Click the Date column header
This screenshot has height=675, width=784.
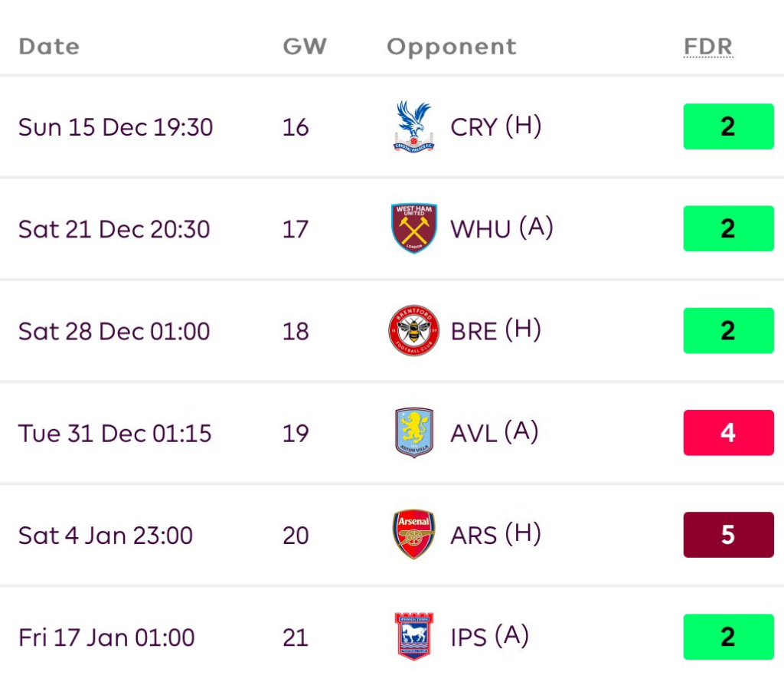pyautogui.click(x=49, y=47)
